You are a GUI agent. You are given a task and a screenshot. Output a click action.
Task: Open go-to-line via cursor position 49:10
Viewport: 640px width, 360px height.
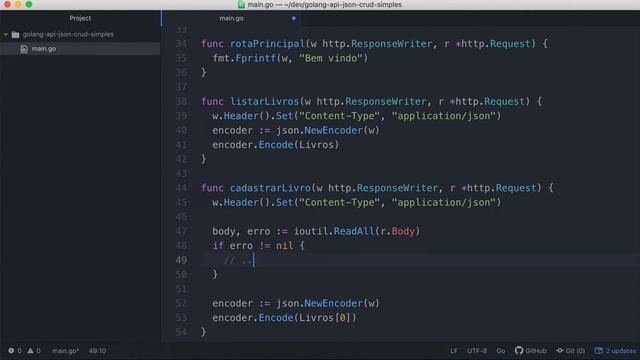tap(97, 351)
